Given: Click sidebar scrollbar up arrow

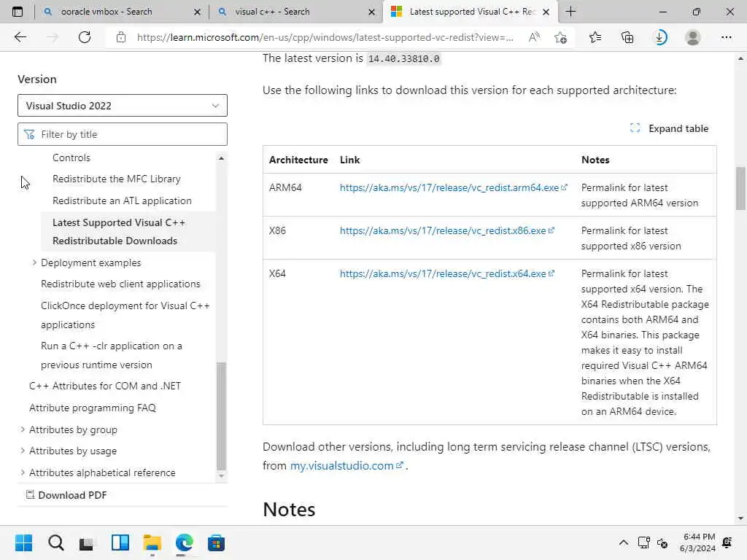Looking at the screenshot, I should point(221,158).
